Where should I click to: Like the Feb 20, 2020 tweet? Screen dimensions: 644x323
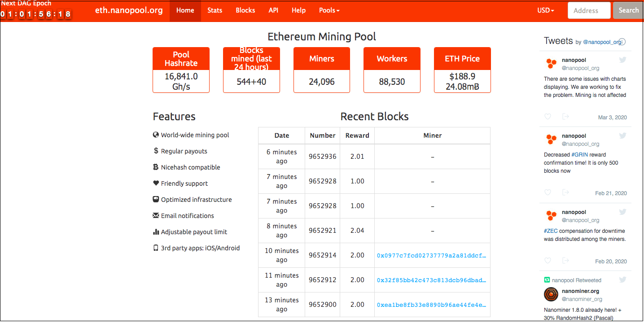[548, 261]
